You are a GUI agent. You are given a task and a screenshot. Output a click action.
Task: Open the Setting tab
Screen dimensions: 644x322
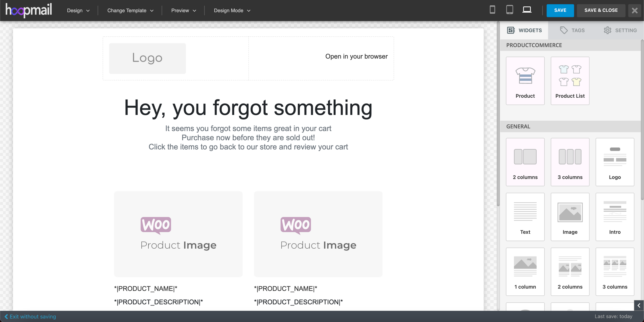pos(620,30)
